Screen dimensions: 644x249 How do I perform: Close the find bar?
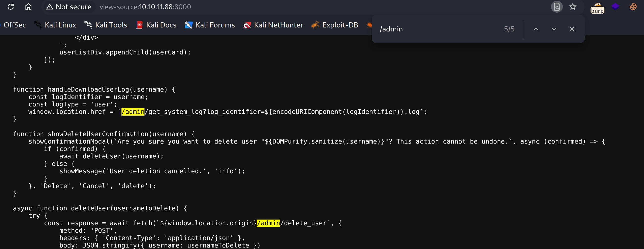tap(572, 29)
